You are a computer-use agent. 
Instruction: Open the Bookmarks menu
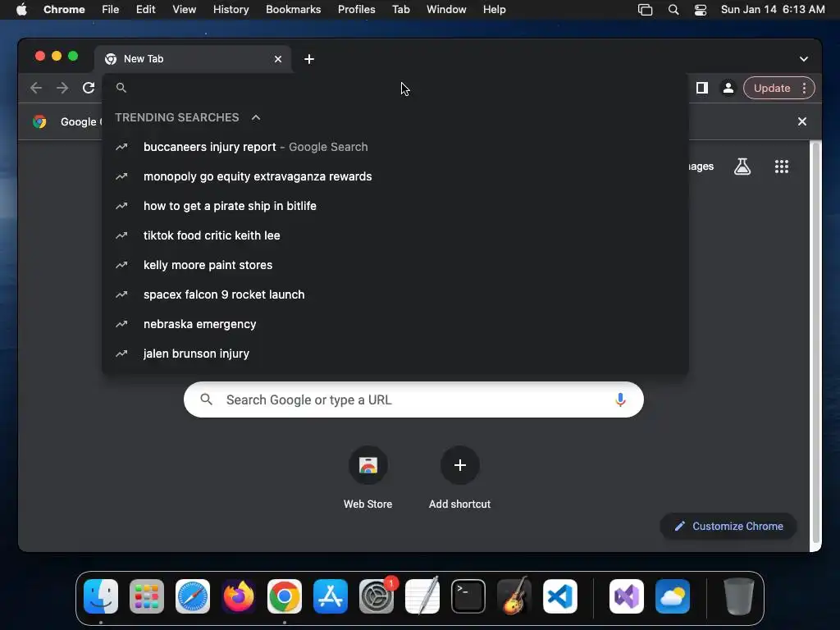(293, 10)
